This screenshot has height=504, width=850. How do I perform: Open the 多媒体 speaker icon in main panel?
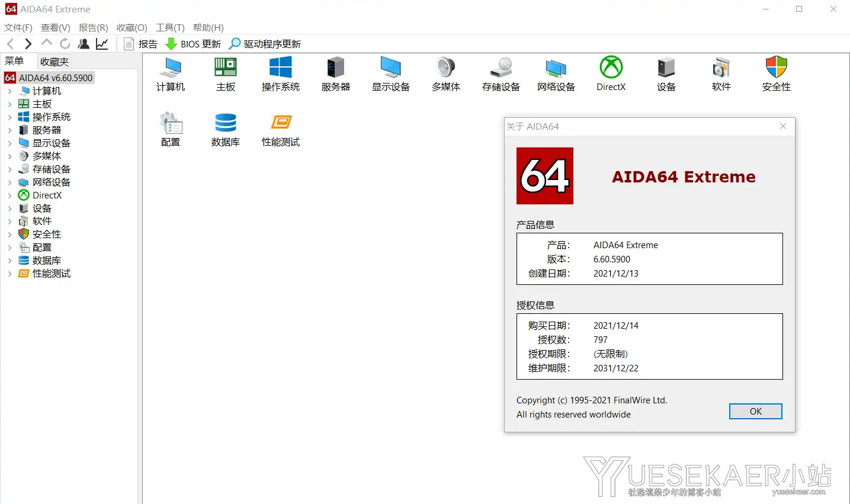click(x=446, y=74)
